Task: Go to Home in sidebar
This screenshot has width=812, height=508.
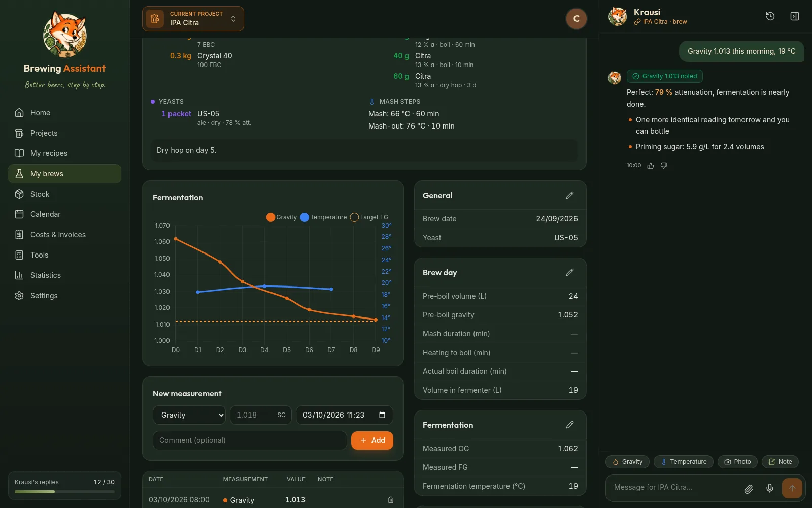Action: click(65, 113)
